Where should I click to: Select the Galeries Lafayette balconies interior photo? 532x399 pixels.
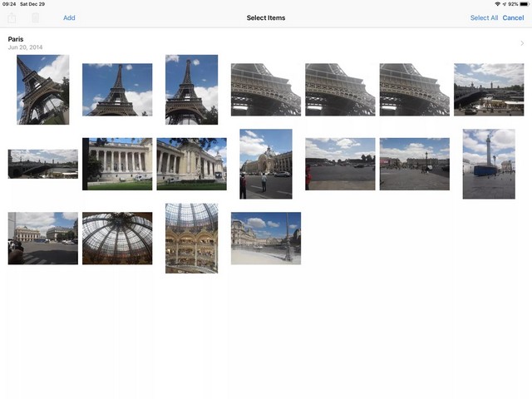pos(192,239)
